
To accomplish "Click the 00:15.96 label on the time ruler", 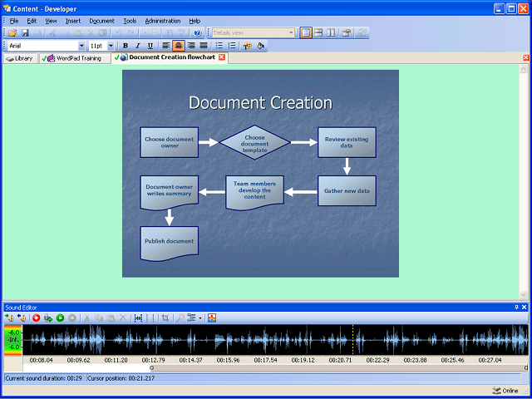I will pos(229,360).
